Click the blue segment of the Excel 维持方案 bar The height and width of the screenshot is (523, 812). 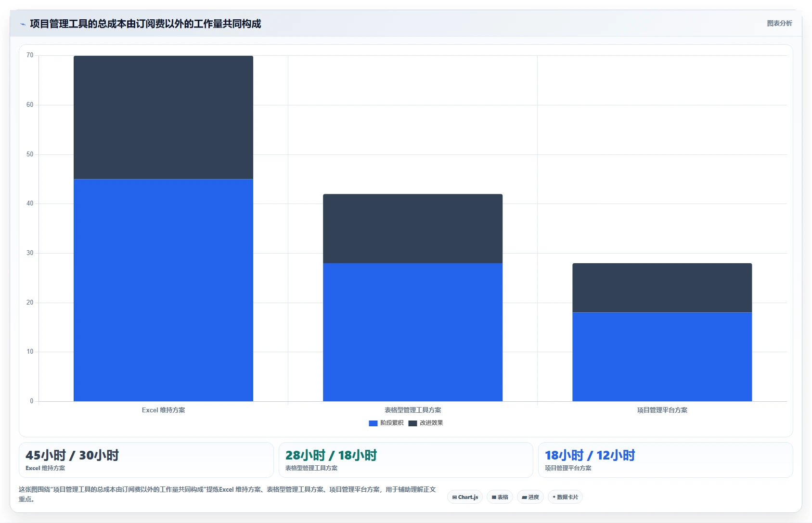tap(163, 290)
